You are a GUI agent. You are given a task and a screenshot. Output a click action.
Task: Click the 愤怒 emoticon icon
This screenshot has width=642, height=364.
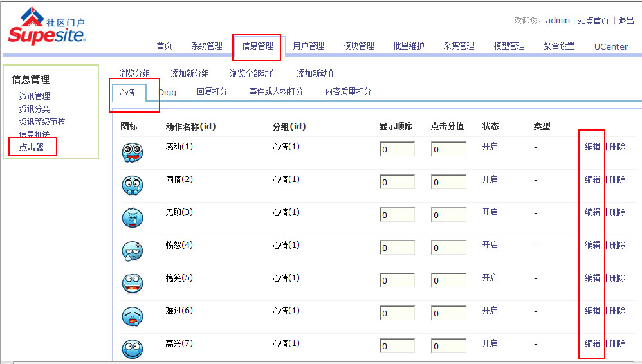(133, 251)
